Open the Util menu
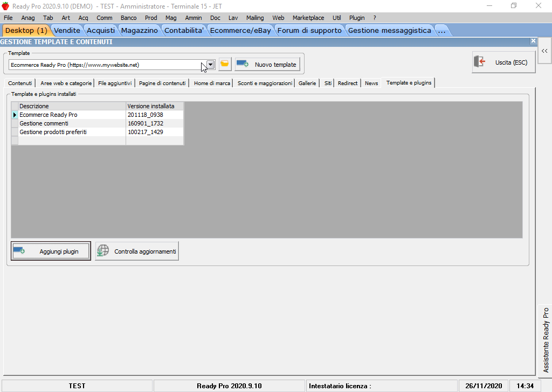Viewport: 552px width, 392px height. [x=336, y=18]
